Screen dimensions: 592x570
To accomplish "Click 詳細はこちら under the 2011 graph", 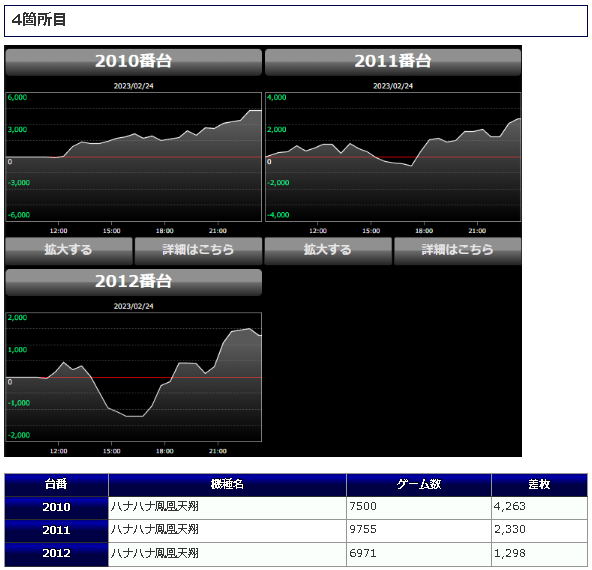I will pyautogui.click(x=458, y=251).
